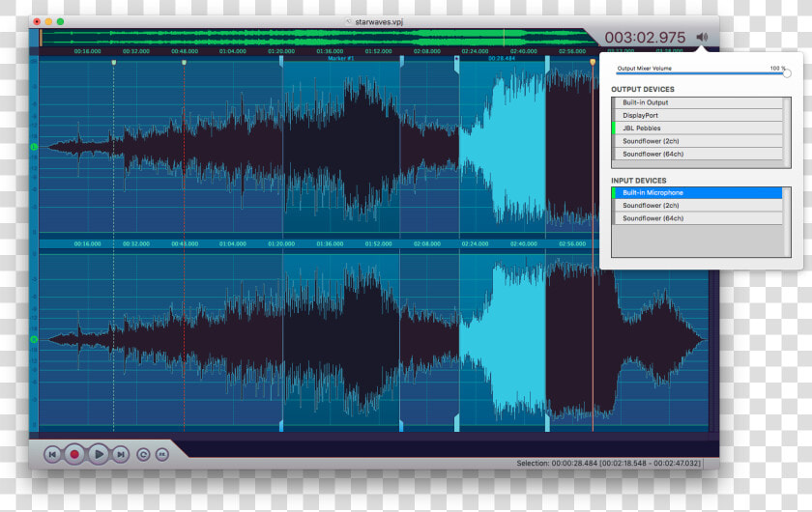Click the Marker #1 region start handle at bottom
The width and height of the screenshot is (812, 512).
(x=281, y=427)
